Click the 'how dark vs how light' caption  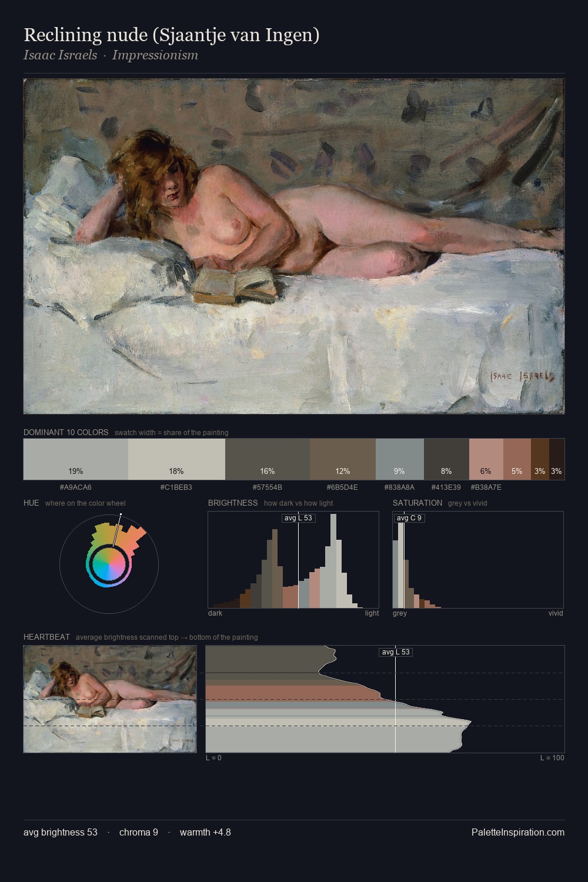tap(299, 503)
